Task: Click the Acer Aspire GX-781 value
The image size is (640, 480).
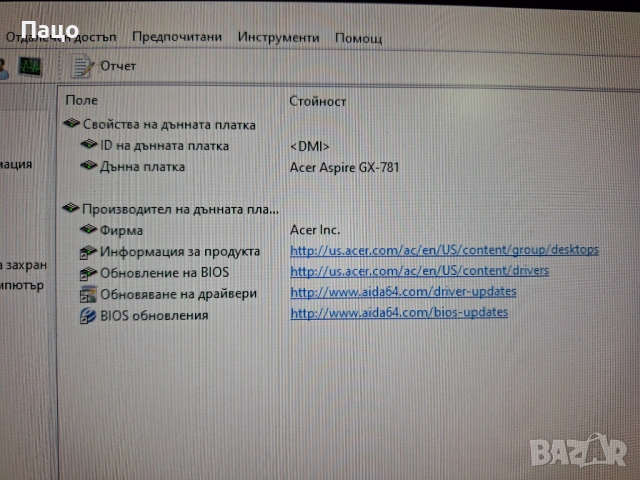Action: pos(344,167)
